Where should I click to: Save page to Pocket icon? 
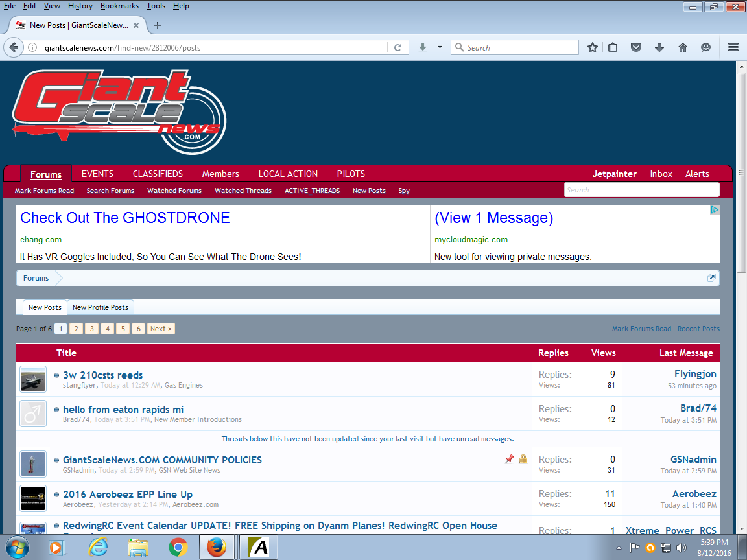(x=636, y=47)
